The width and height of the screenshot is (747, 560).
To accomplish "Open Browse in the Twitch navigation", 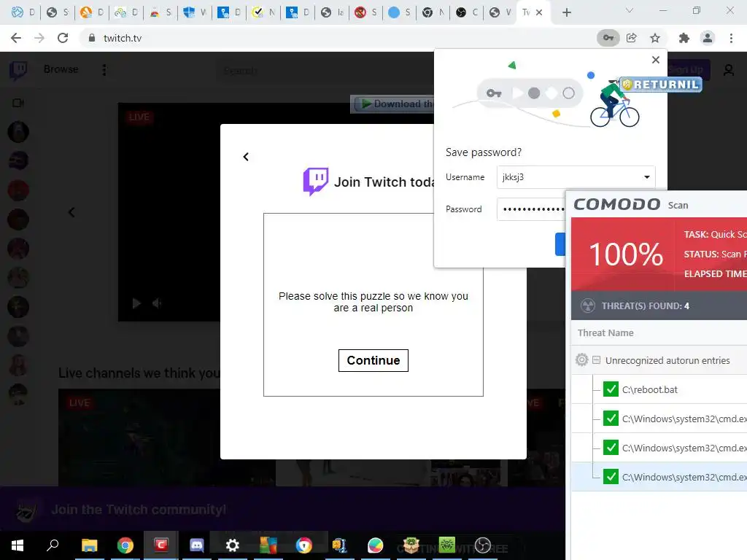I will point(61,69).
